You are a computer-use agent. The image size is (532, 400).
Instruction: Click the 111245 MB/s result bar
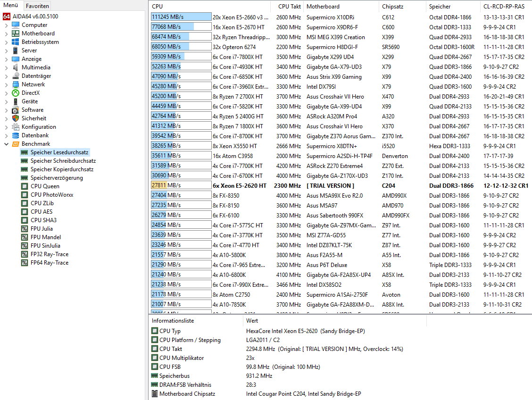point(181,17)
